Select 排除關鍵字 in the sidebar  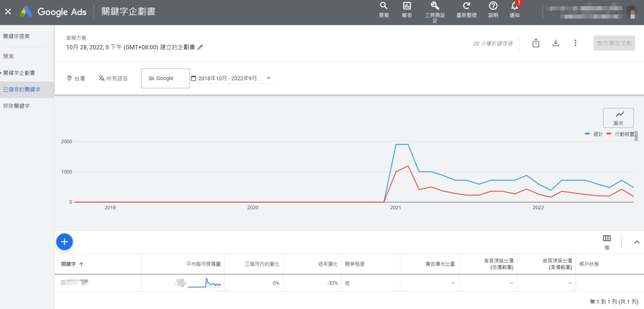(x=16, y=106)
